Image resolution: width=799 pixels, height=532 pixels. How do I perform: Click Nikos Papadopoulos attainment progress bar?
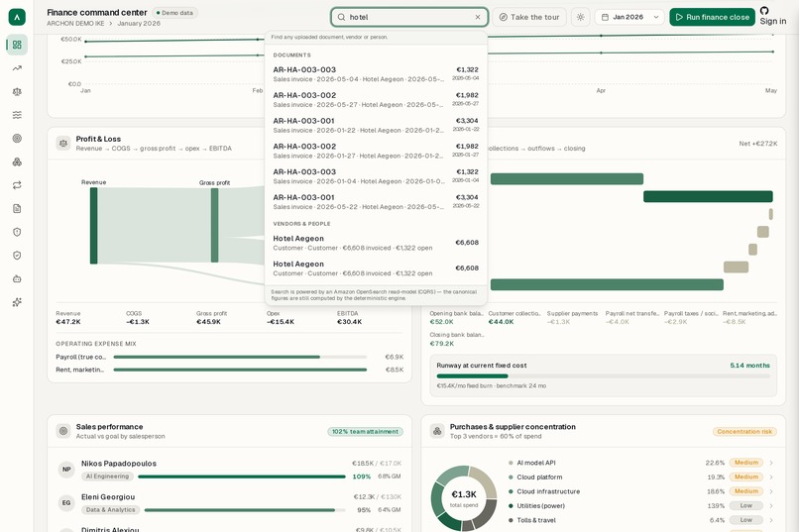[242, 477]
